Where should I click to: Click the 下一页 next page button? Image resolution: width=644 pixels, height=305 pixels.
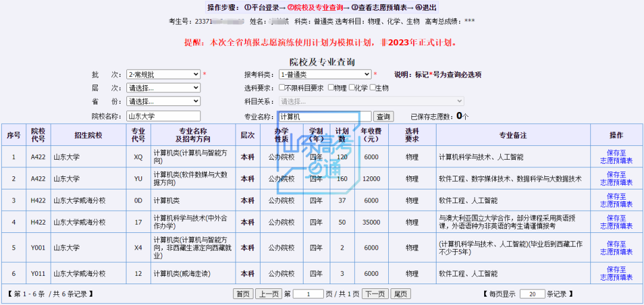point(374,294)
